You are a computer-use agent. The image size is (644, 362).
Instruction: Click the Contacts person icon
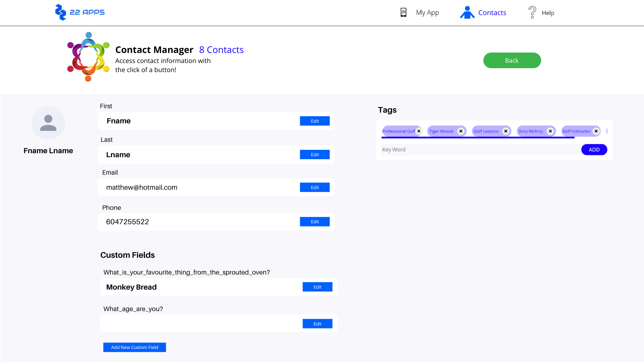click(x=467, y=12)
